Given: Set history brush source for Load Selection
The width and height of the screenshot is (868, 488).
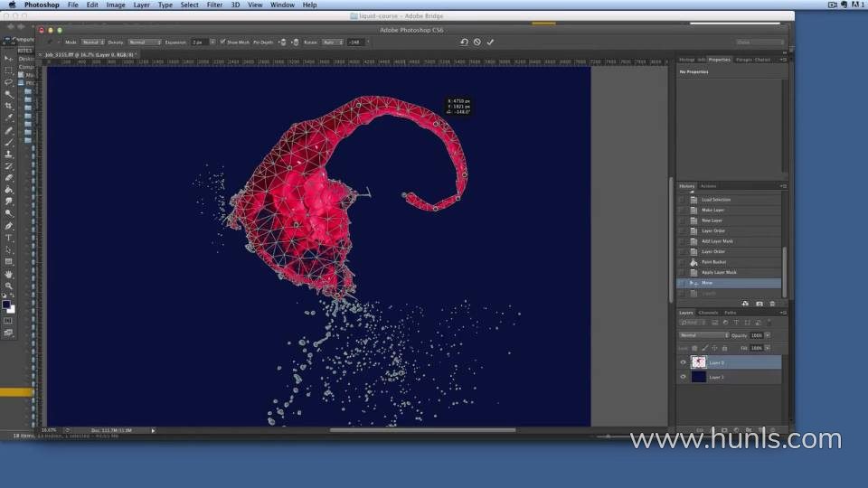Looking at the screenshot, I should 682,200.
